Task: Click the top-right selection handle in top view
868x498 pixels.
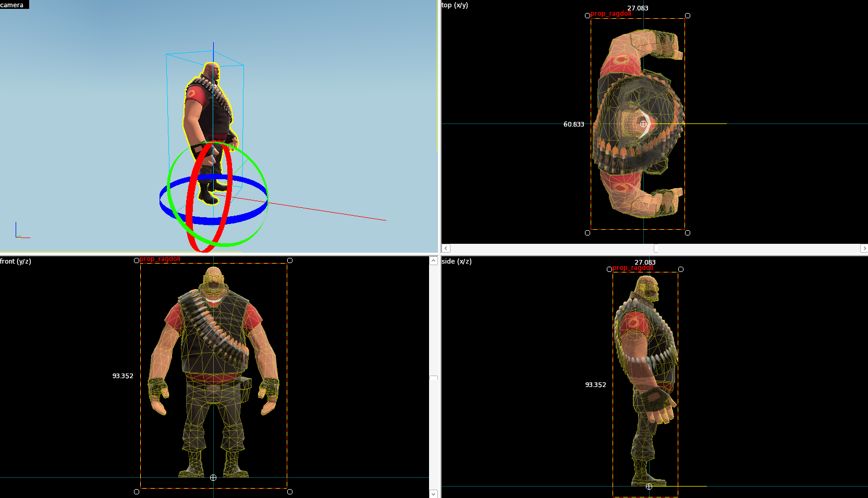Action: click(688, 16)
